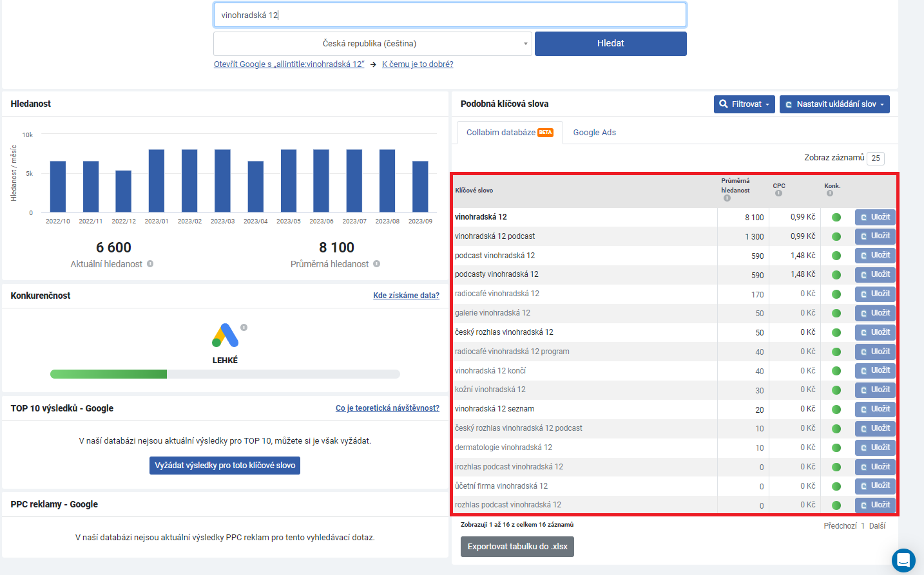
Task: Open the chat support bubble icon
Action: coord(903,560)
